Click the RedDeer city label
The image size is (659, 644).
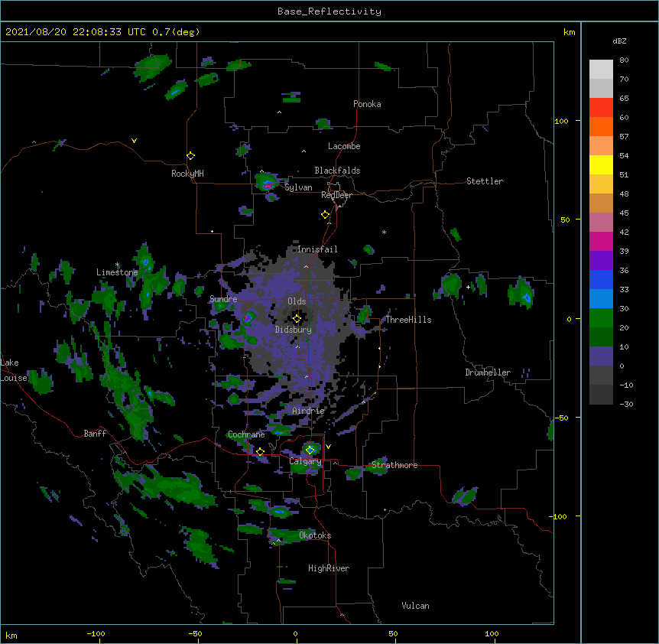[x=336, y=195]
